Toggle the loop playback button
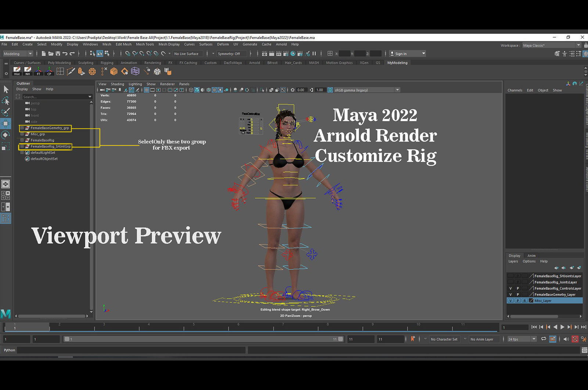Viewport: 588px width, 390px height. point(544,339)
